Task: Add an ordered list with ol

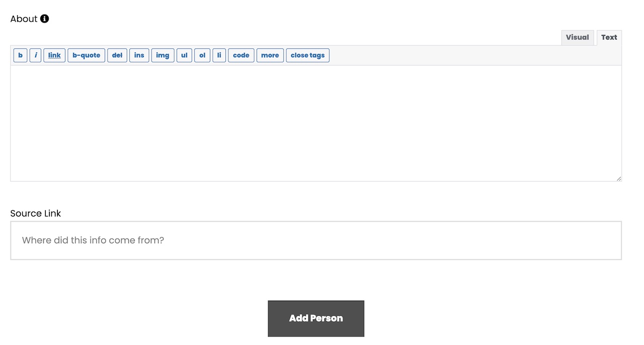Action: [x=202, y=55]
